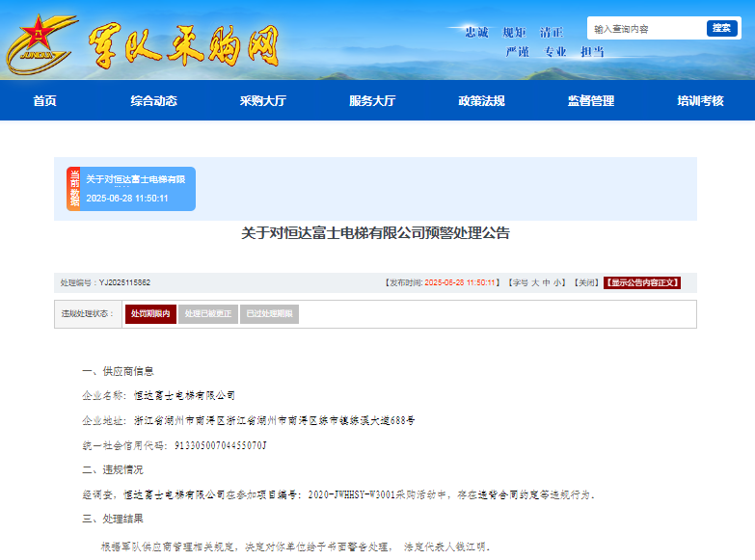Screen dimensions: 755x560
Task: Go to 服务大厅 in navigation bar
Action: coord(372,100)
